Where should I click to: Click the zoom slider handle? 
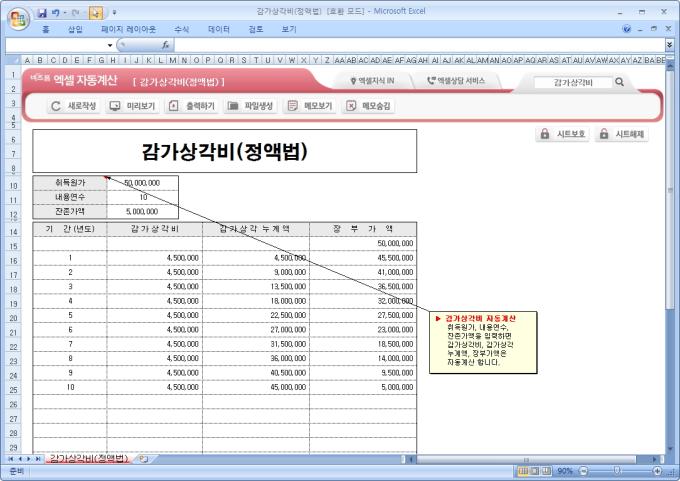(616, 471)
